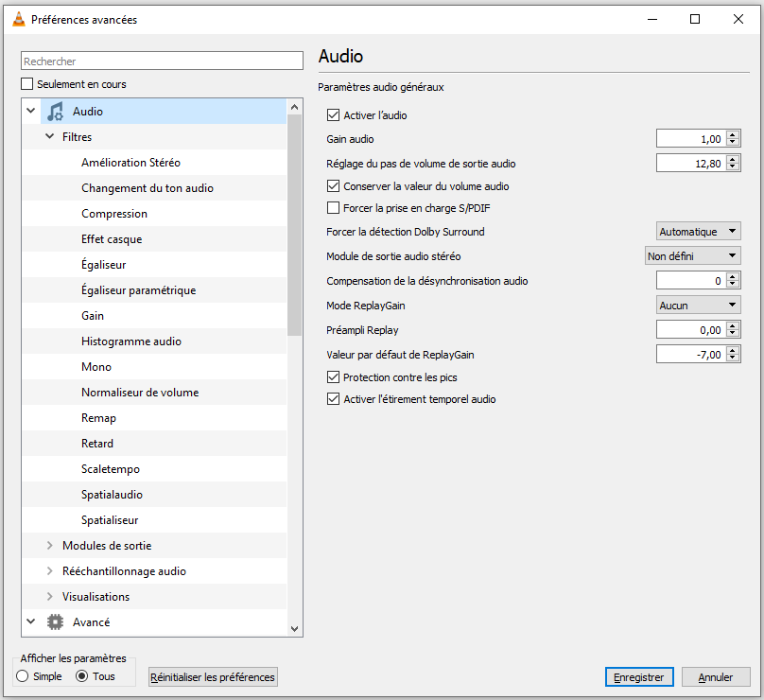Collapse the Filtres tree node
764x700 pixels.
click(x=50, y=137)
